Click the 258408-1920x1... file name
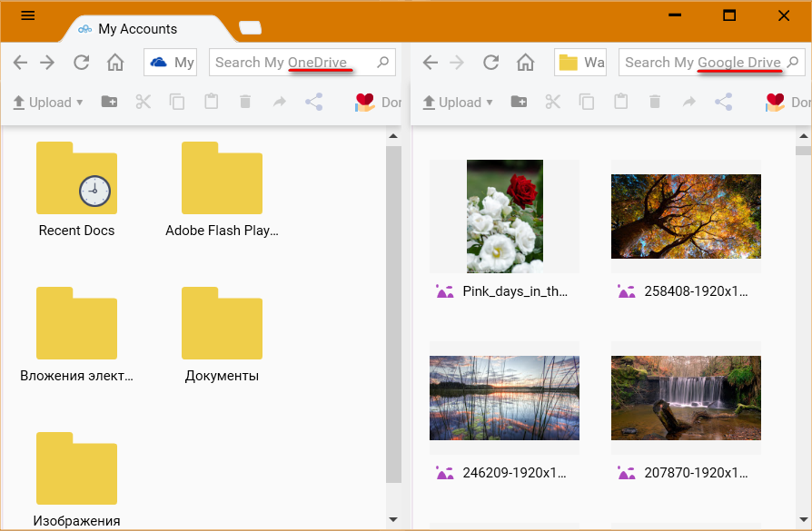Viewport: 812px width, 531px height. 696,291
